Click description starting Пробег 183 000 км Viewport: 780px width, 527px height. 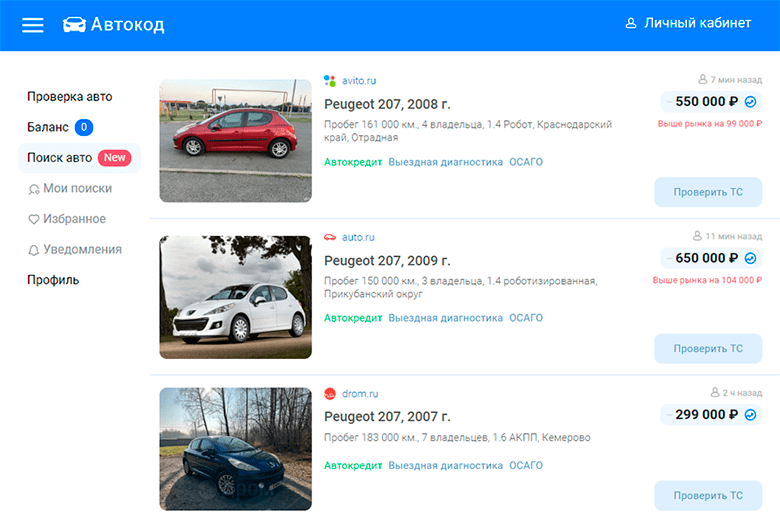(457, 437)
